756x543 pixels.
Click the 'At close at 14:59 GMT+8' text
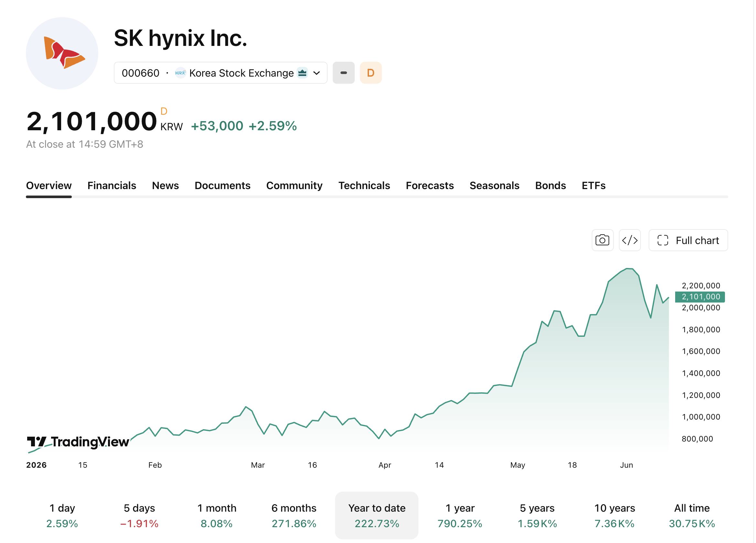(x=85, y=144)
